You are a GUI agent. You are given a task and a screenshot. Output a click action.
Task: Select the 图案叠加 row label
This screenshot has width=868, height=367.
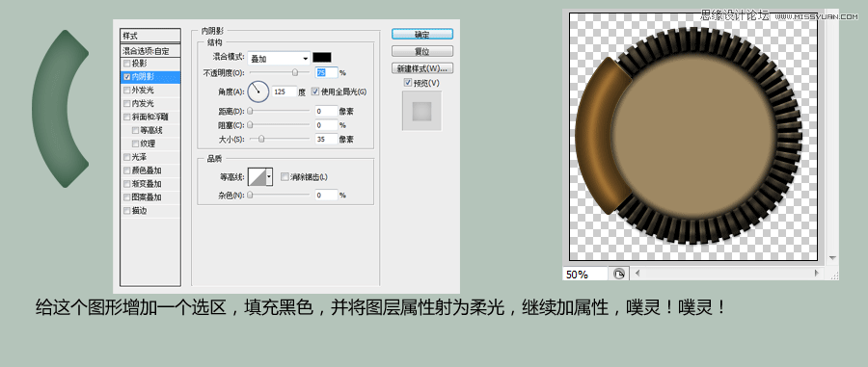[x=147, y=197]
